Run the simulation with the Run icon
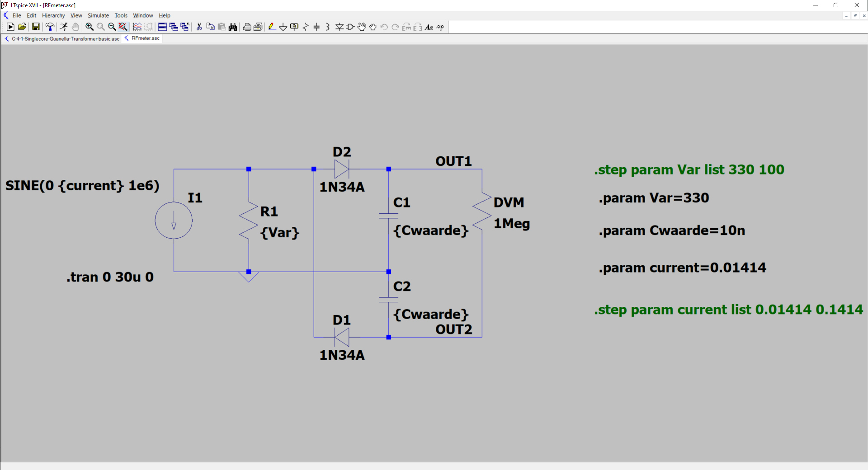This screenshot has height=470, width=868. (x=10, y=27)
